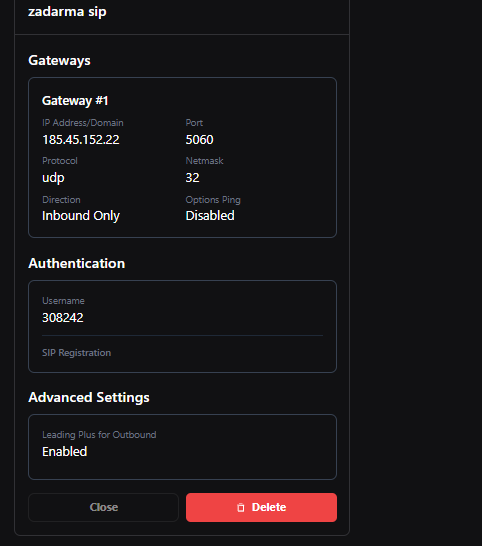Click the Options Ping Disabled value
This screenshot has width=482, height=546.
point(210,216)
